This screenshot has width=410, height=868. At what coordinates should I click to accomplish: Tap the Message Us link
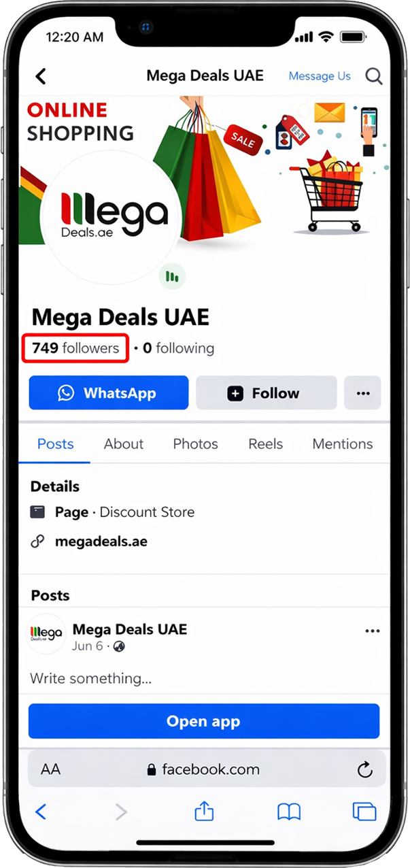pyautogui.click(x=320, y=76)
